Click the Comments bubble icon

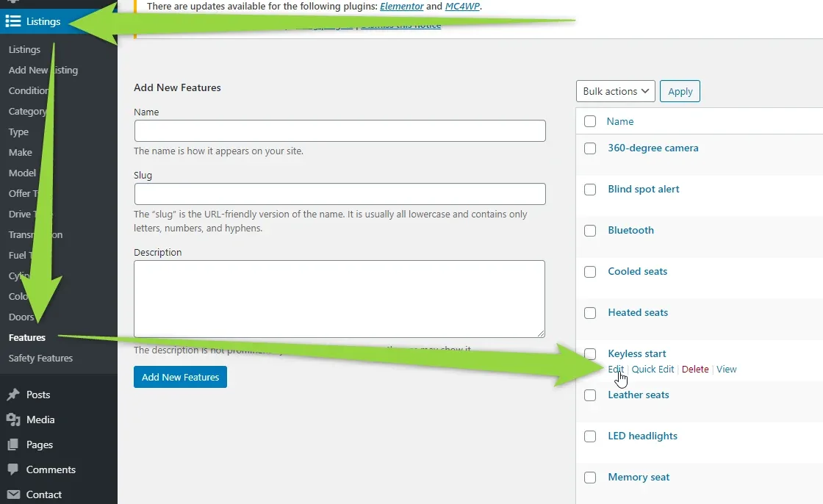pos(13,469)
